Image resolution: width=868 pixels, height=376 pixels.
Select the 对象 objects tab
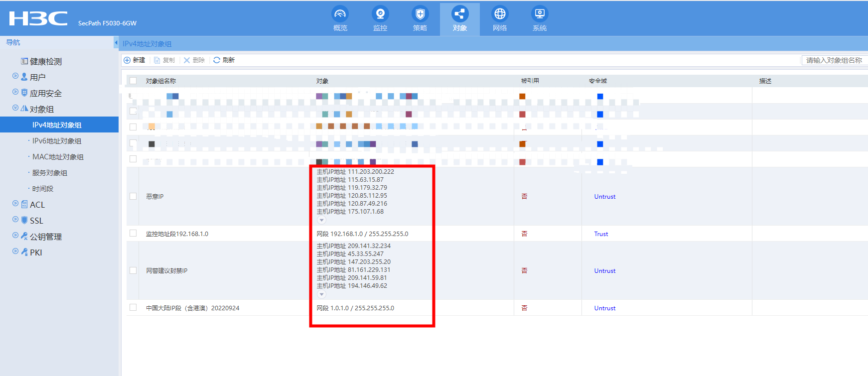point(460,19)
